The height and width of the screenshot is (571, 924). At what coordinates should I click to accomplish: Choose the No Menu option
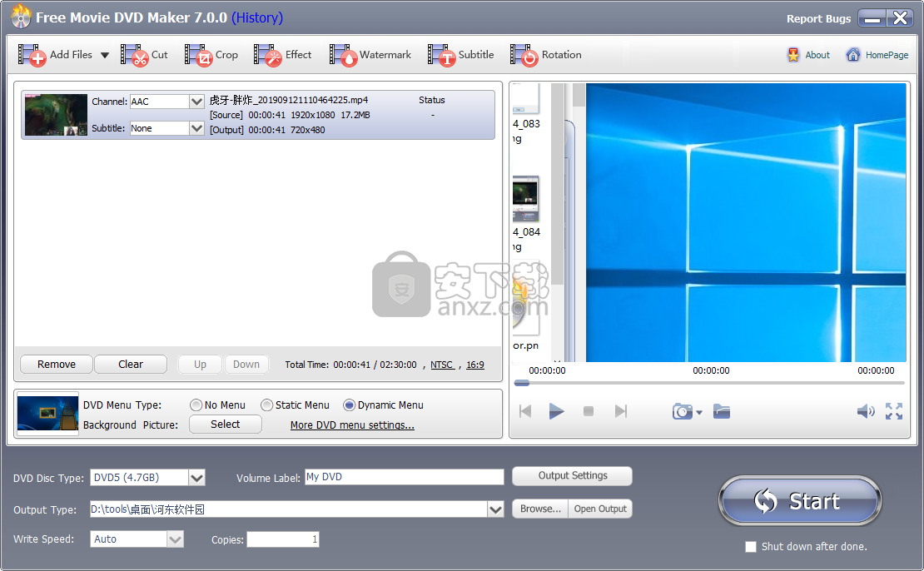pos(196,405)
